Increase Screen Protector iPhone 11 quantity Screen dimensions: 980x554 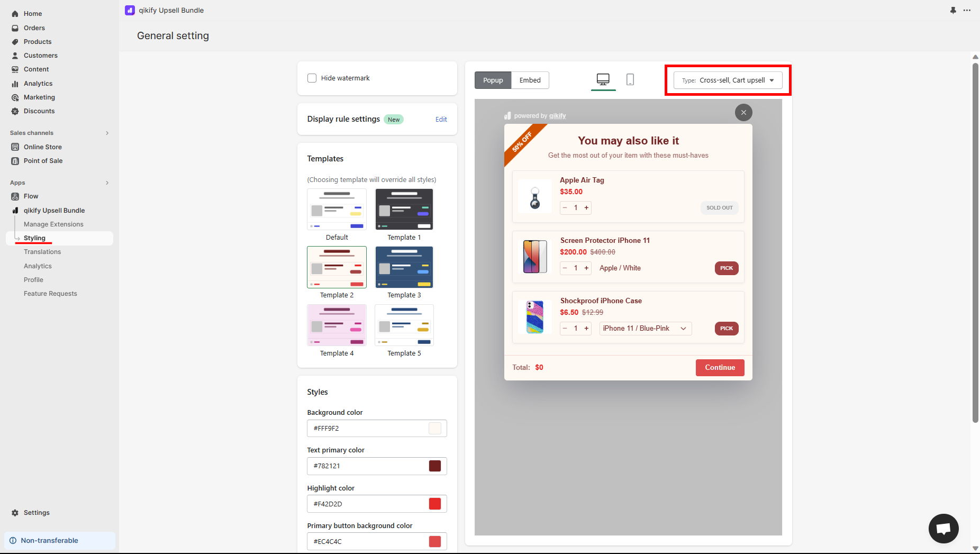point(586,268)
